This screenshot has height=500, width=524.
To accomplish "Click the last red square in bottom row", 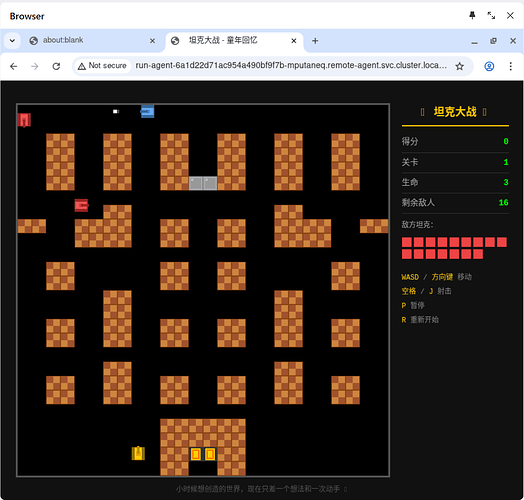I will [x=478, y=254].
